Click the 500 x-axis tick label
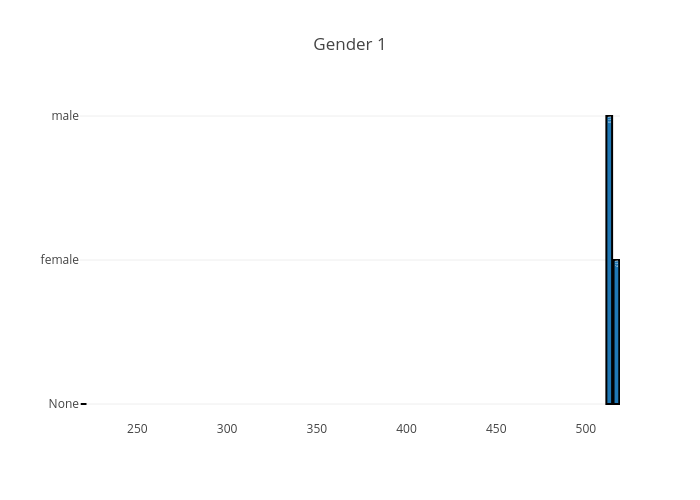Screen dimensions: 700x500 pos(585,429)
